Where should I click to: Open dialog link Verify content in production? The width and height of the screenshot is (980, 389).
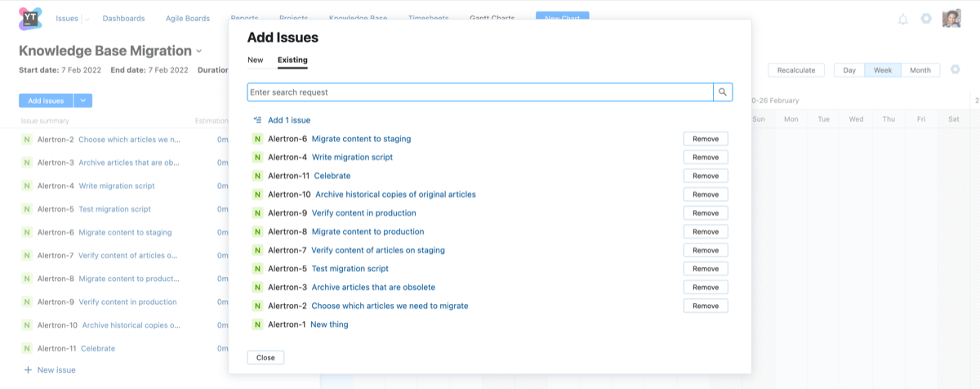pyautogui.click(x=364, y=212)
